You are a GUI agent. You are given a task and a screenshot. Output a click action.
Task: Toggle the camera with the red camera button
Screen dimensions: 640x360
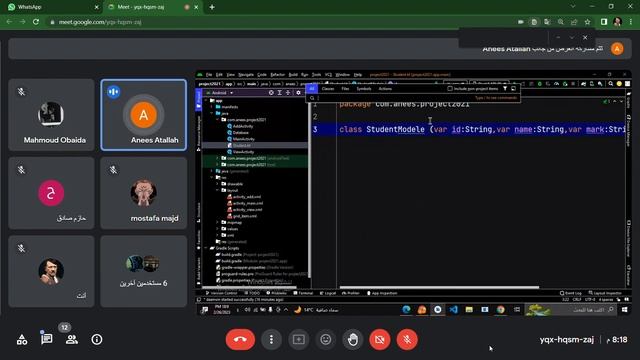point(380,339)
